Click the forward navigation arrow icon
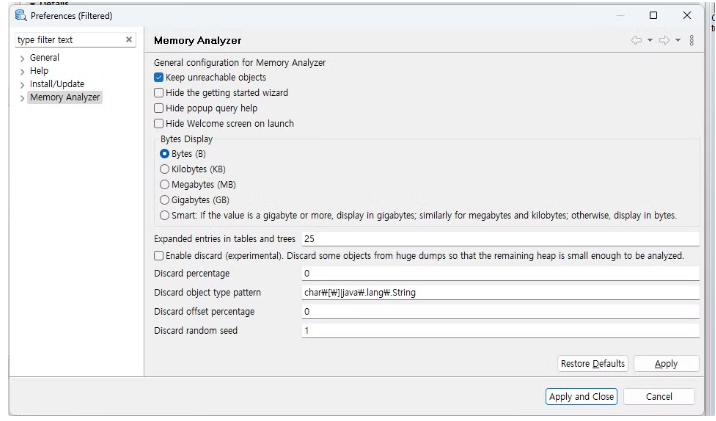Screen dimensions: 716x421 click(x=664, y=40)
